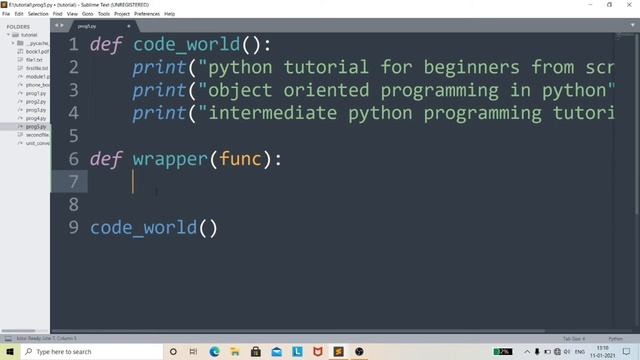Go to previous tab with left arrow
640x360 pixels.
click(57, 25)
